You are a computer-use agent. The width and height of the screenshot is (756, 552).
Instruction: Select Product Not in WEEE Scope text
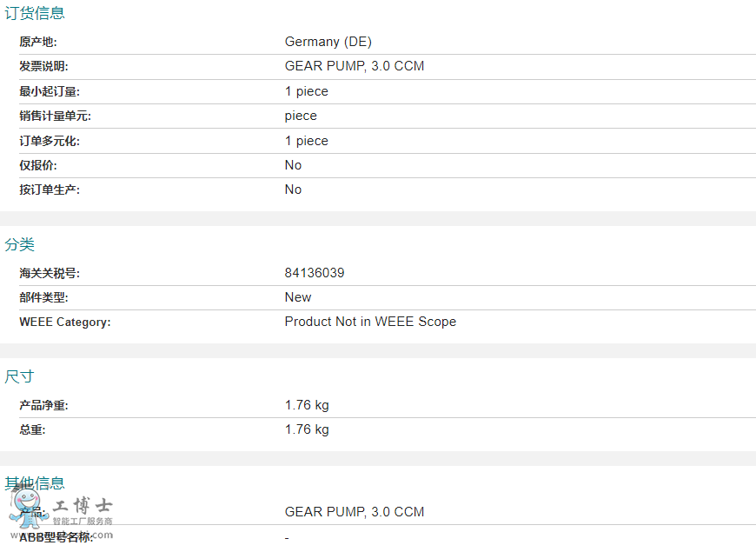coord(370,322)
